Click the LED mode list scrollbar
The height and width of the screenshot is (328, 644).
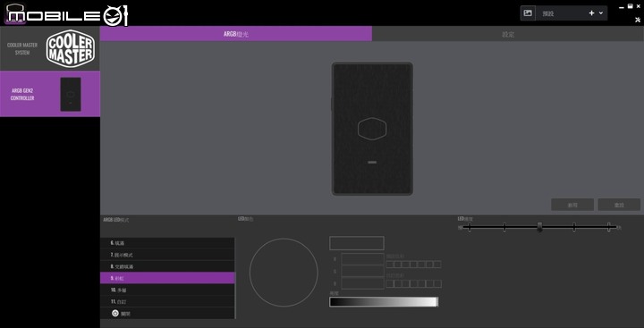[235, 278]
